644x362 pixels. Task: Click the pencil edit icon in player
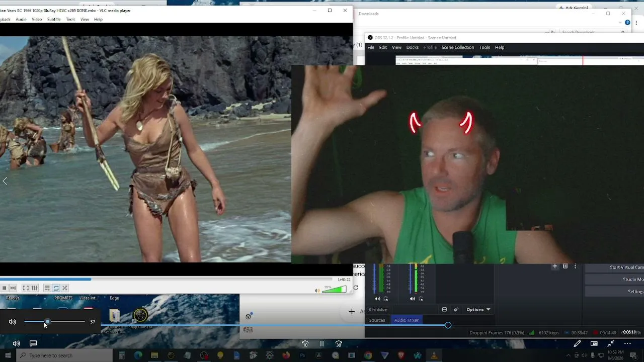tap(577, 343)
